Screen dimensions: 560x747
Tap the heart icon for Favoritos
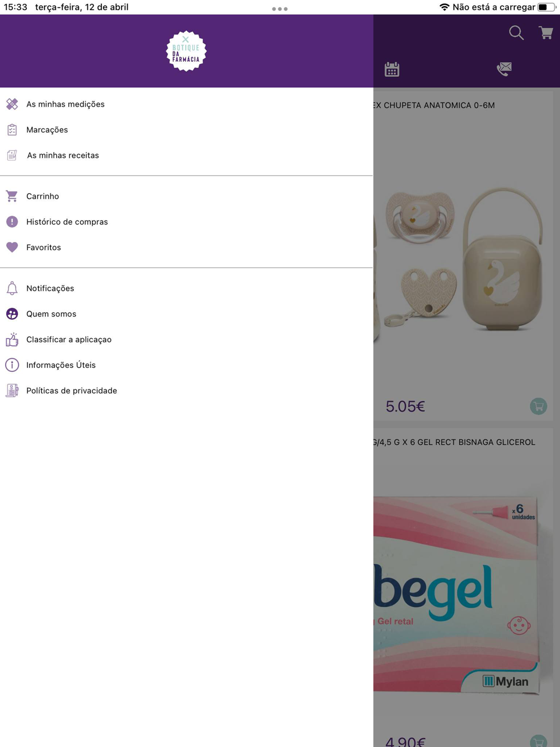[x=12, y=247]
